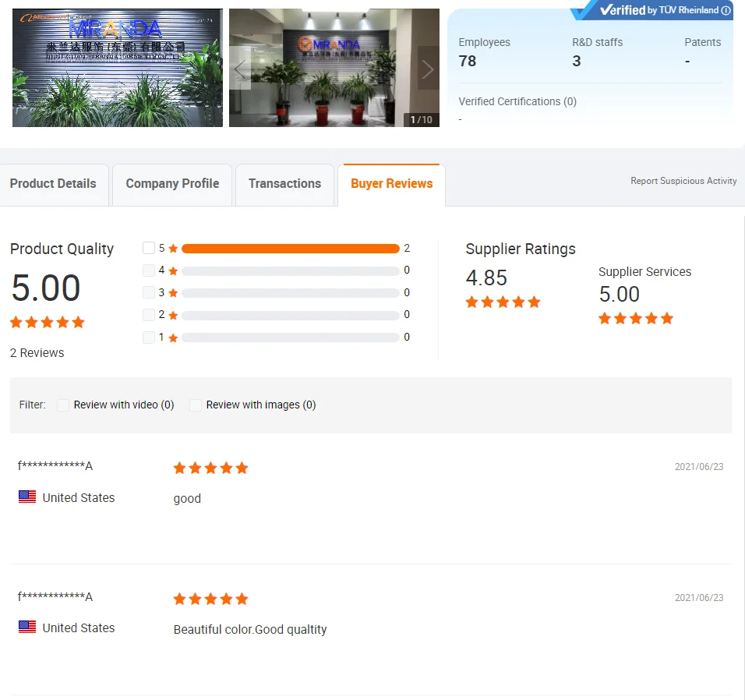This screenshot has height=700, width=745.
Task: Click Report Suspicious Activity link
Action: [683, 181]
